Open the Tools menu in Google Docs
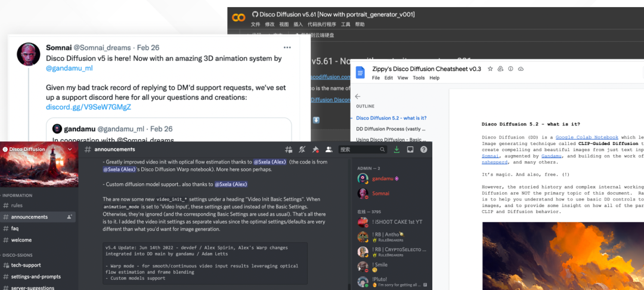The height and width of the screenshot is (290, 644). pos(419,78)
